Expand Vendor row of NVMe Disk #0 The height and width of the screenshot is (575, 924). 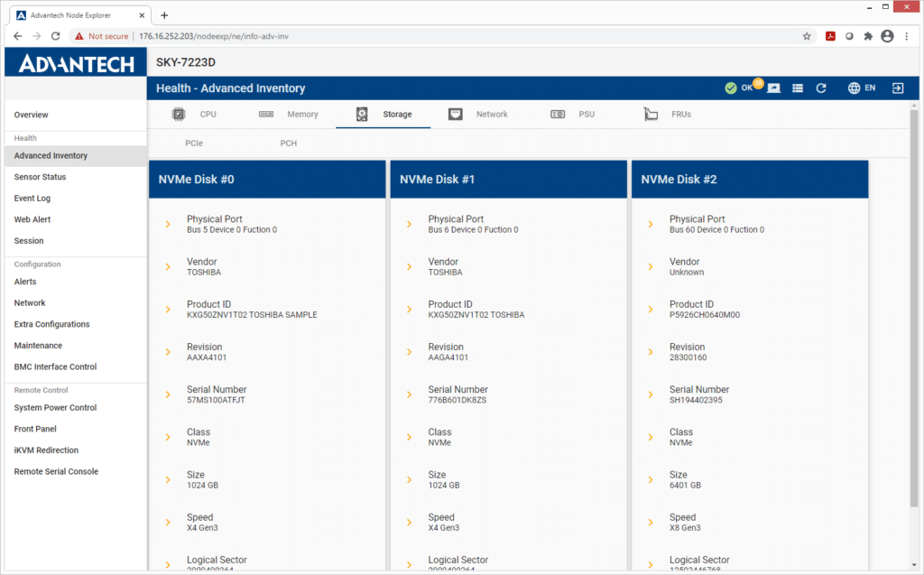pos(168,266)
